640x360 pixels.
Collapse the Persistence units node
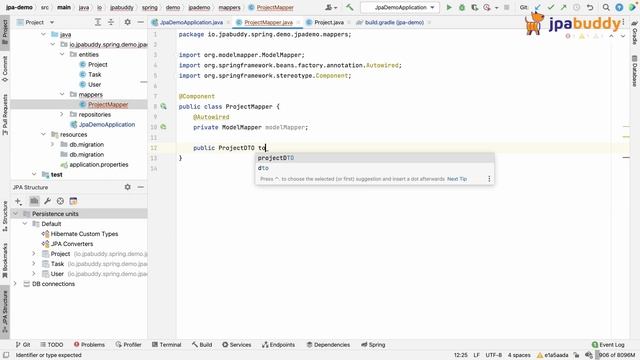coord(16,214)
